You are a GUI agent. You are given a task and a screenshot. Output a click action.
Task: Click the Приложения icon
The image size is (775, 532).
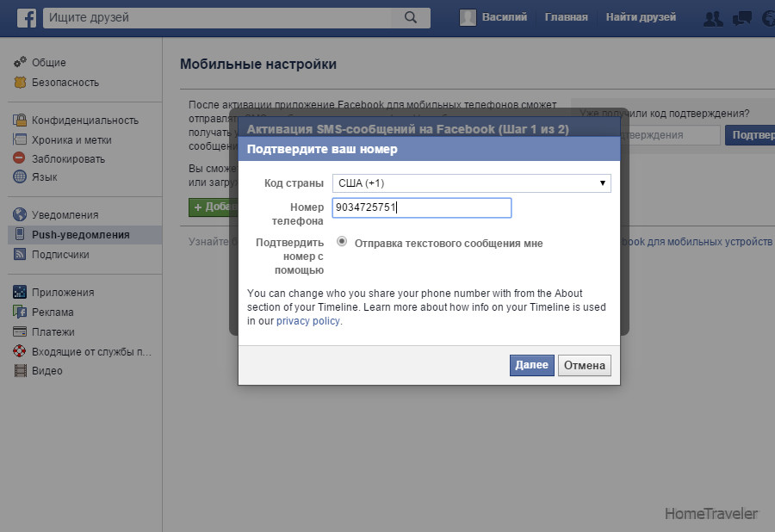click(x=20, y=292)
